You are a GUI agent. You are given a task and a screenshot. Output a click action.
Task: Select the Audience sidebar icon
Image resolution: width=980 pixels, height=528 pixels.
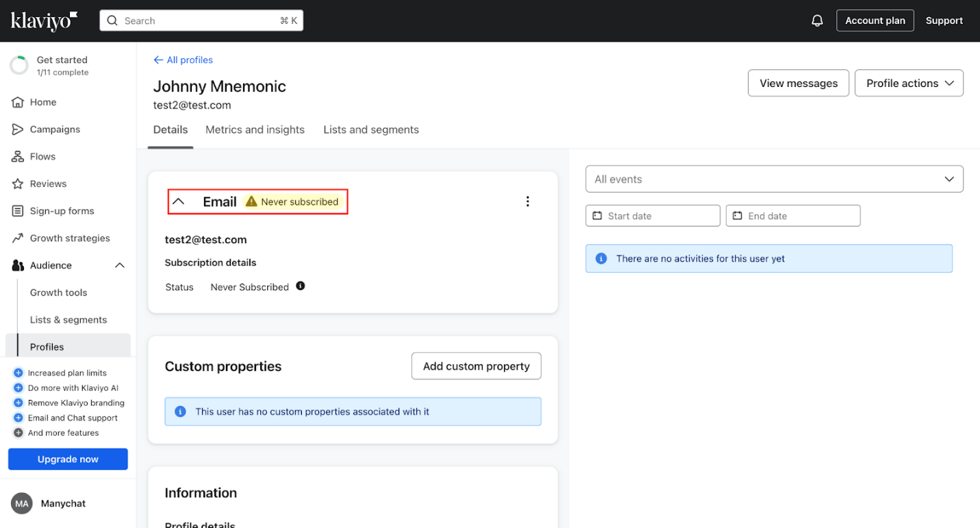coord(18,265)
